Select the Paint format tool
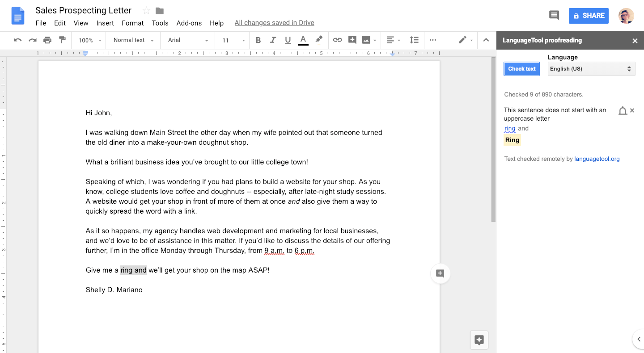644x353 pixels. click(63, 40)
